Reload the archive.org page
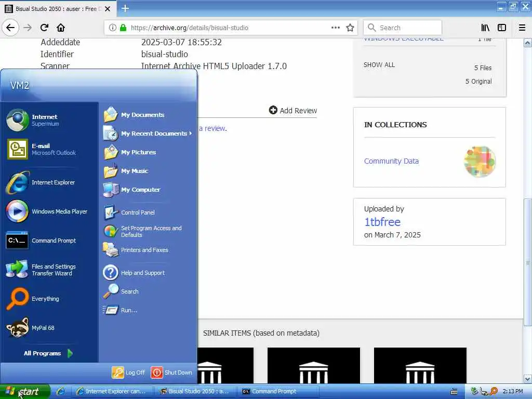 pos(44,28)
